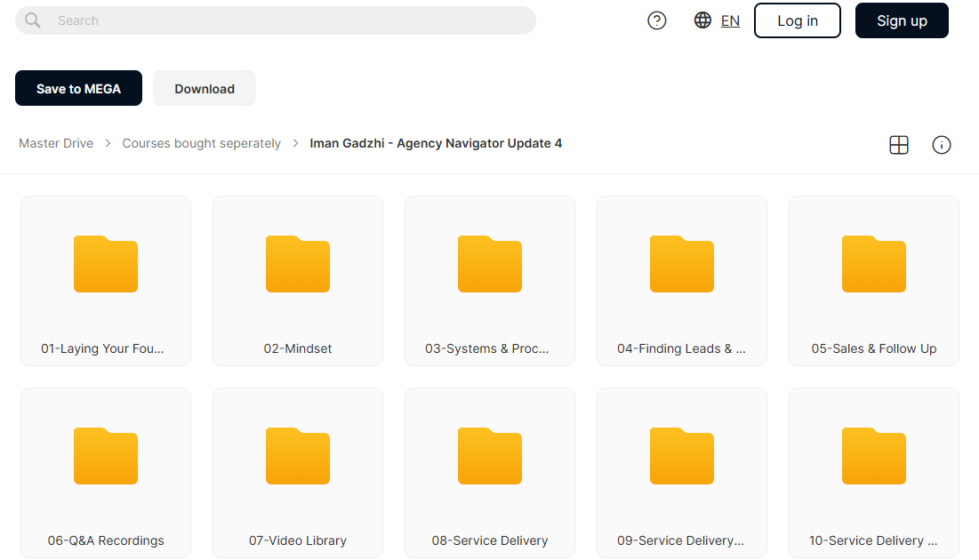This screenshot has height=560, width=979.
Task: Select the 04-Finding Leads & ... label
Action: point(682,348)
